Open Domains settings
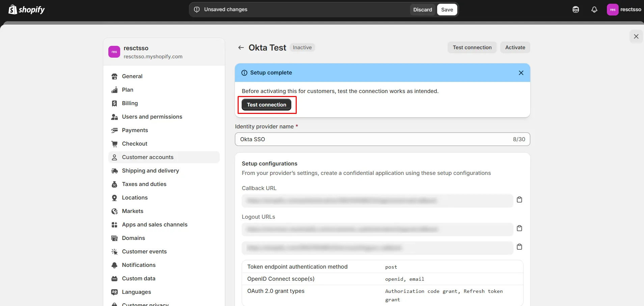The height and width of the screenshot is (306, 644). pos(164,238)
